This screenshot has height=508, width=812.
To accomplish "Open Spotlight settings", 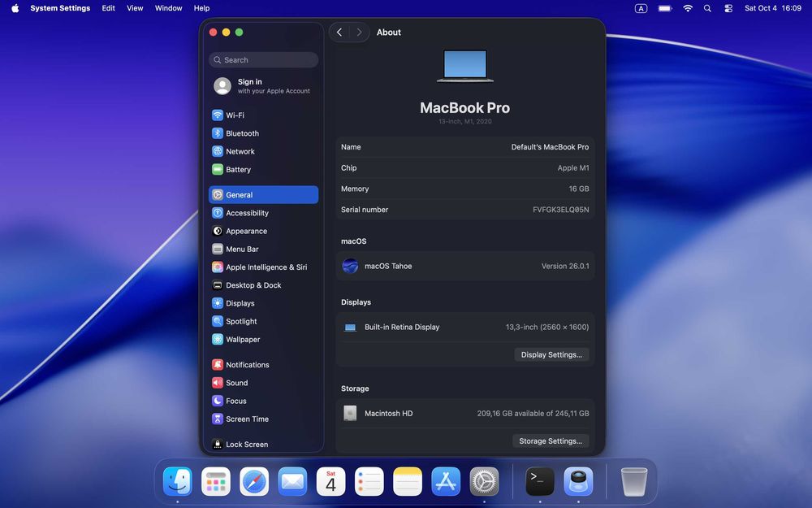I will tap(263, 321).
